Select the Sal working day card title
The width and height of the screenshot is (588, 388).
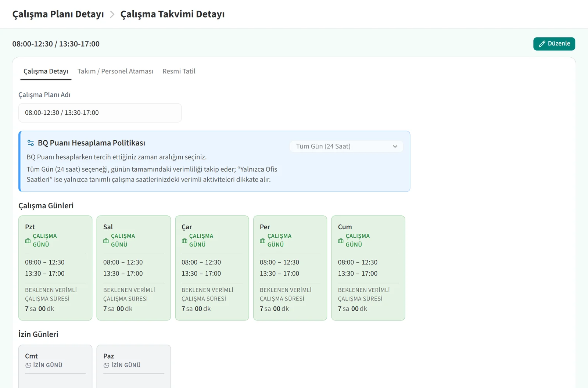pos(108,227)
